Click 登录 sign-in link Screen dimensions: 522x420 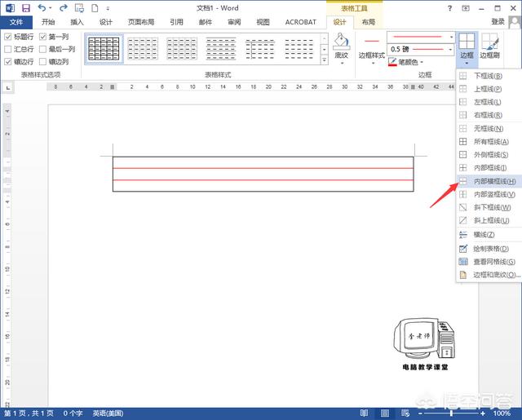(498, 22)
